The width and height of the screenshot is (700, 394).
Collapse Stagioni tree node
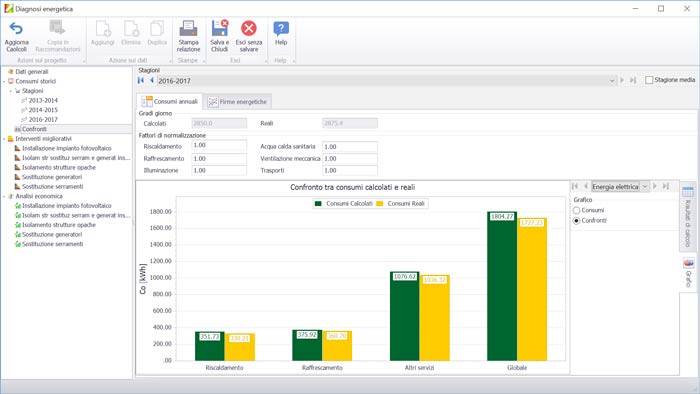pos(11,91)
